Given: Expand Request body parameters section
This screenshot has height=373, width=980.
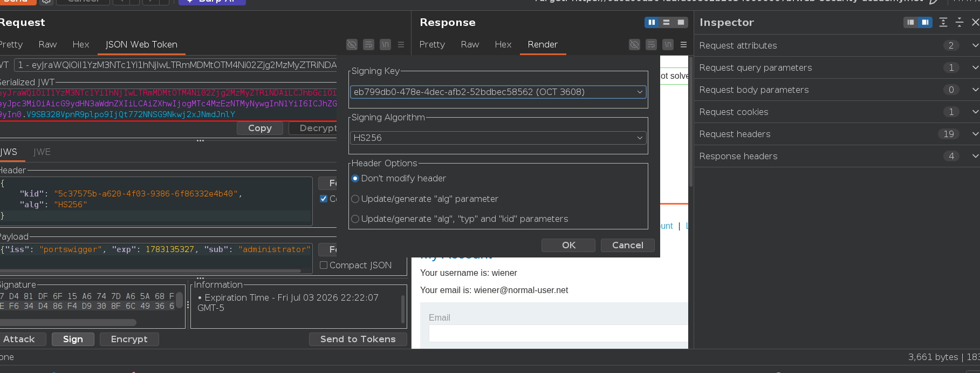Looking at the screenshot, I should click(x=837, y=90).
